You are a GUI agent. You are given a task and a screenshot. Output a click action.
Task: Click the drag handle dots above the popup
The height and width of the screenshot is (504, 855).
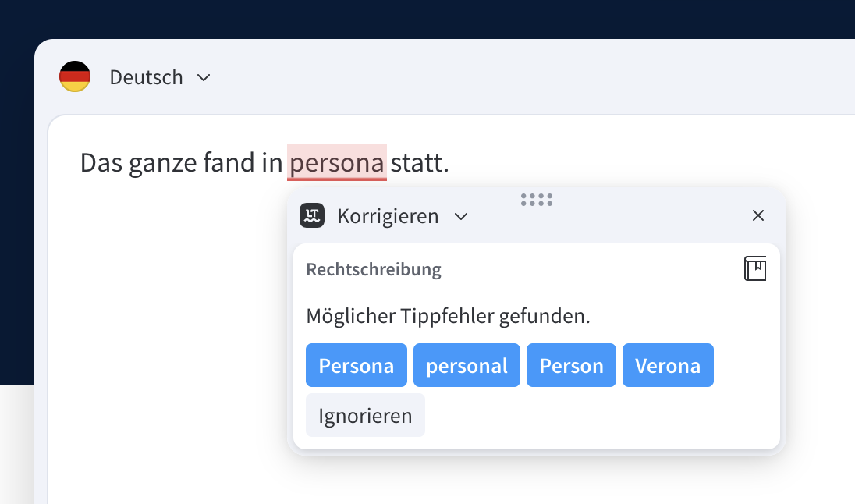tap(536, 201)
